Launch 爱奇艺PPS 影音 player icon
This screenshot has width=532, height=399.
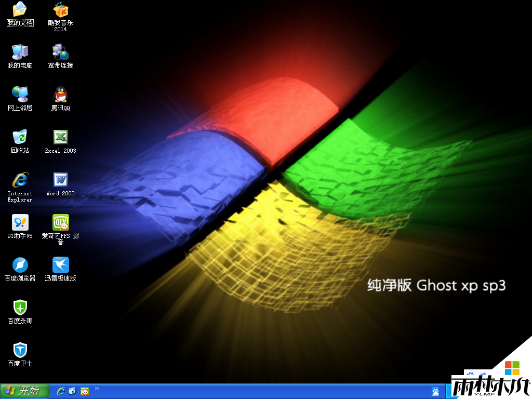click(x=61, y=222)
